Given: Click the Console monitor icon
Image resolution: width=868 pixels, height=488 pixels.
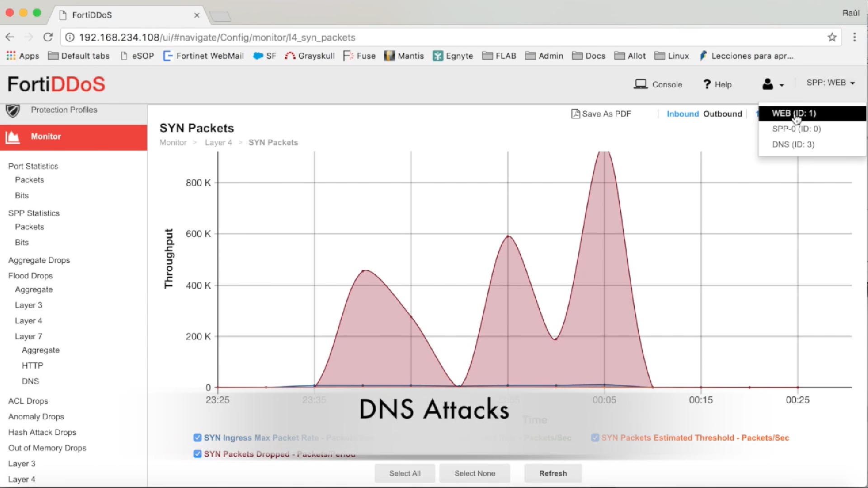Looking at the screenshot, I should pos(640,84).
